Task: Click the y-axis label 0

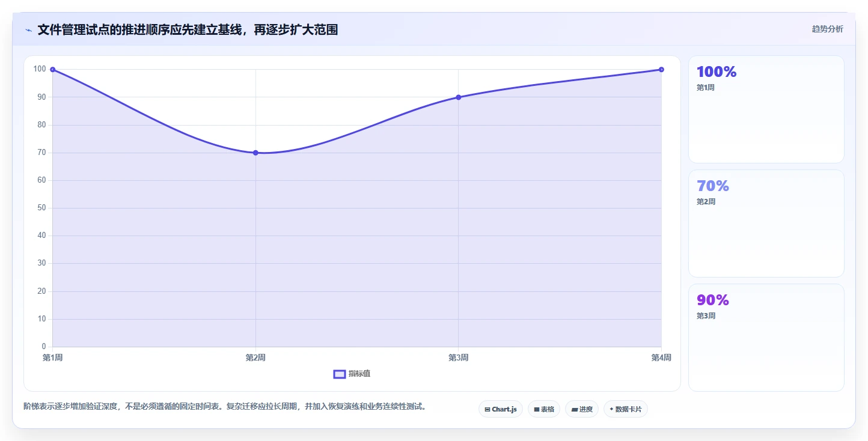Action: 44,347
